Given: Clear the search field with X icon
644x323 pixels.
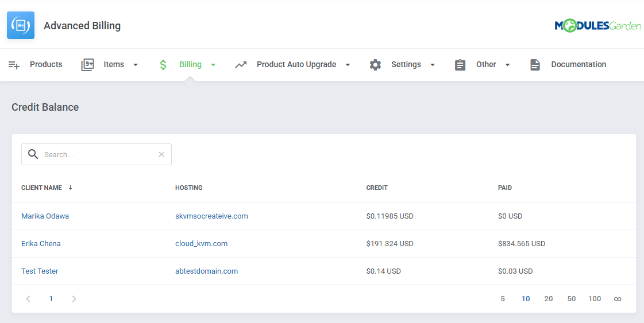Looking at the screenshot, I should coord(161,154).
